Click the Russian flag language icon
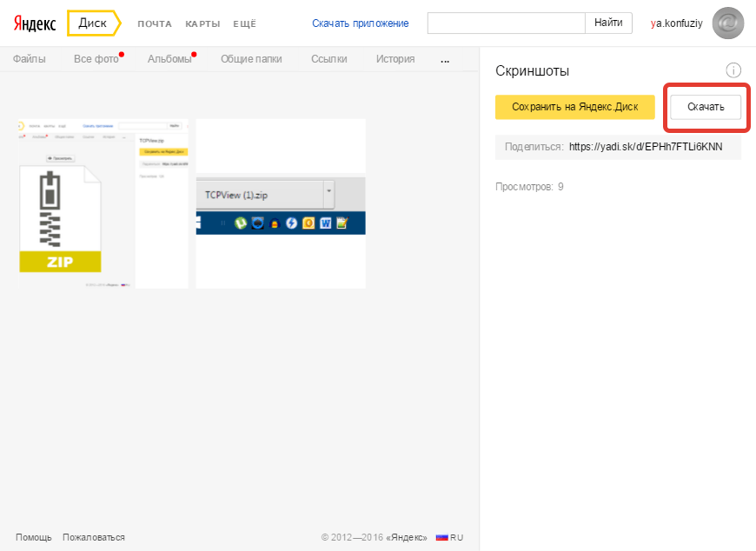 click(x=441, y=537)
